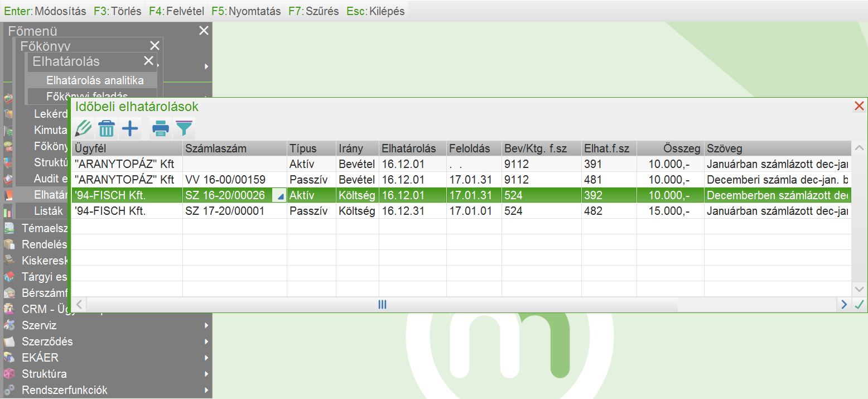Click the 15.000,- amount cell
Image resolution: width=868 pixels, height=399 pixels.
[x=670, y=211]
